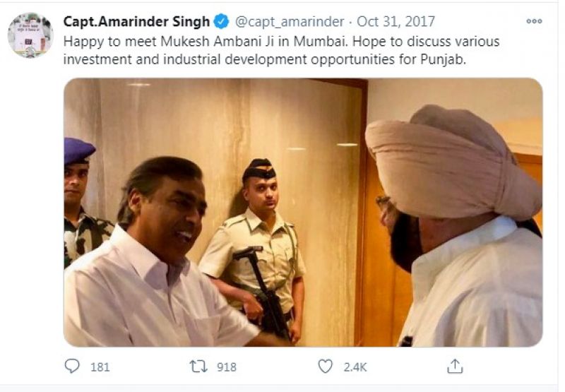The width and height of the screenshot is (565, 392).
Task: Click the Capt.Amarinder Singh display name
Action: pyautogui.click(x=136, y=21)
